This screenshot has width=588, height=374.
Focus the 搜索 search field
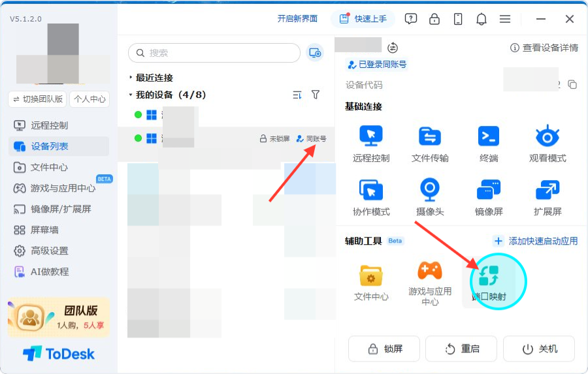click(214, 53)
